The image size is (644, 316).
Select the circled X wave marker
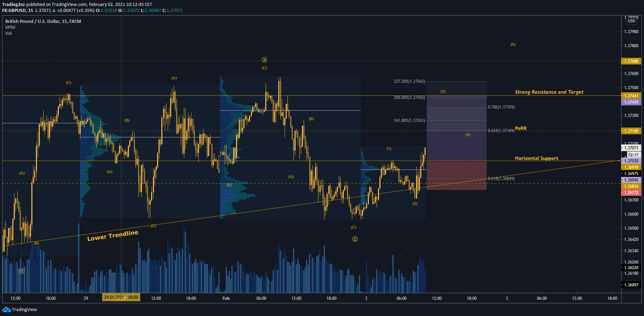pos(264,60)
